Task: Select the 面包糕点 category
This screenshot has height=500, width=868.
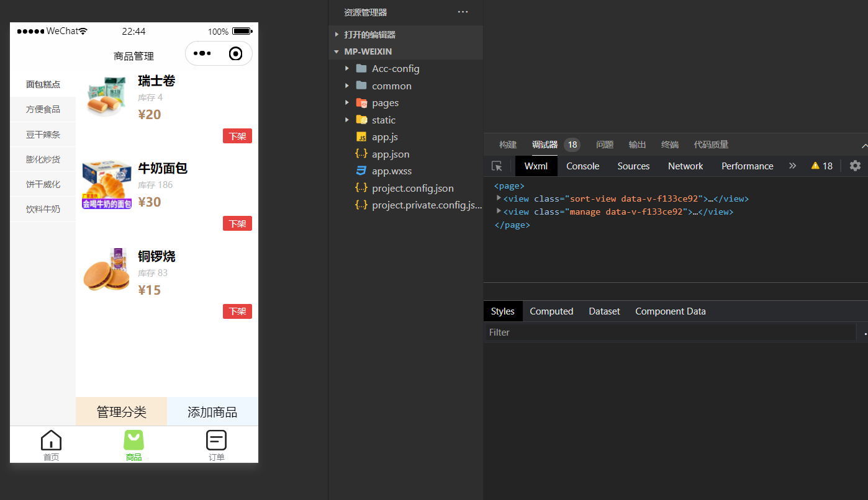Action: point(43,84)
